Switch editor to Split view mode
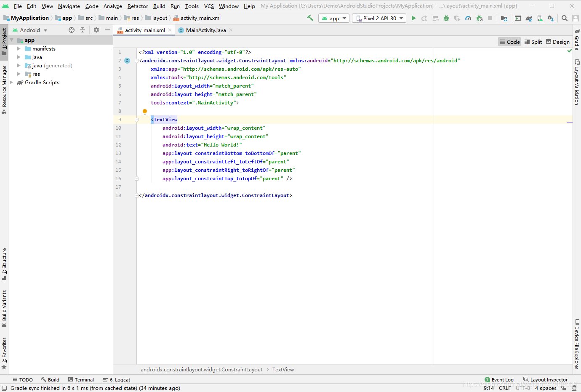The height and width of the screenshot is (392, 581). pos(533,42)
